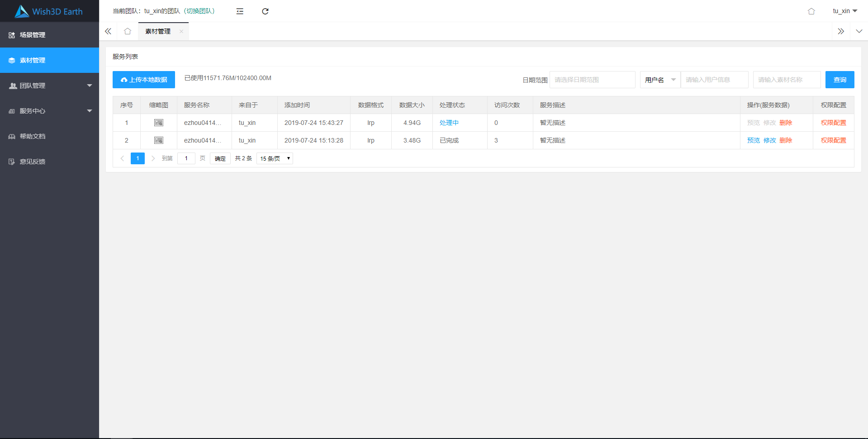Open the tu_xin account dropdown
The height and width of the screenshot is (439, 868).
844,11
